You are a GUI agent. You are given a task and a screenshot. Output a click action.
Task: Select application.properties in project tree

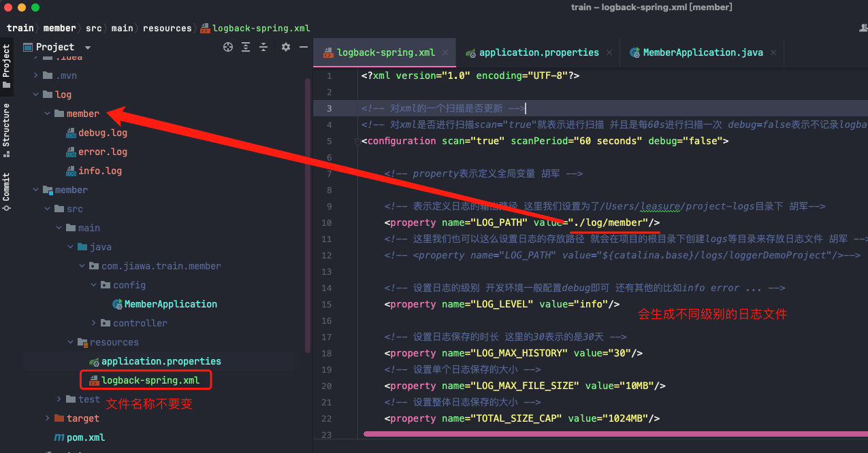coord(161,361)
